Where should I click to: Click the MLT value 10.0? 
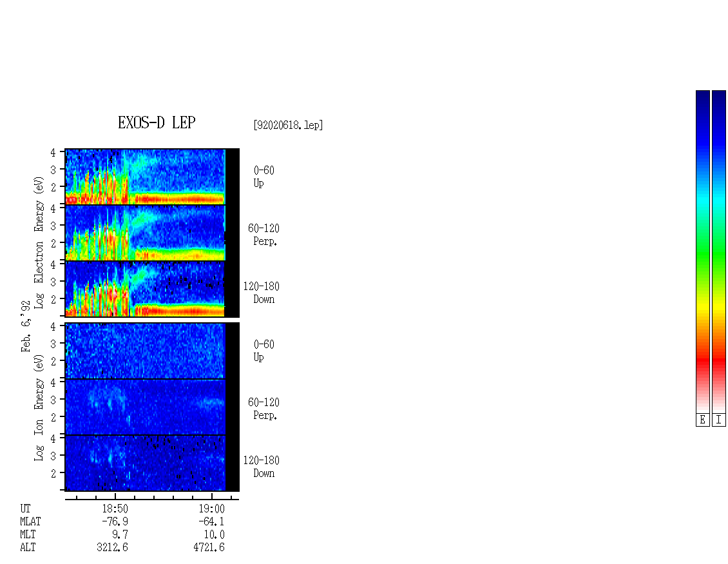[x=215, y=535]
